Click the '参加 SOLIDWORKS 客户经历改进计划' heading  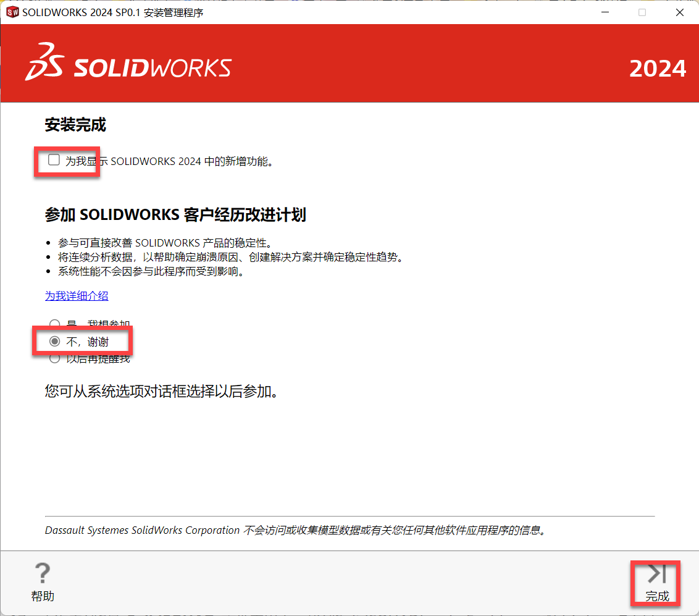175,215
